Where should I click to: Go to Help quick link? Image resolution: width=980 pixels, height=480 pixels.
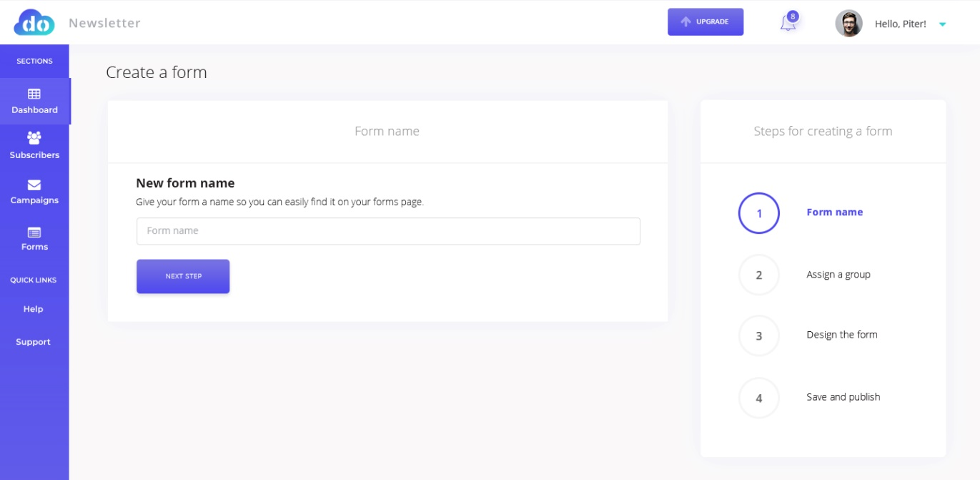pos(34,309)
